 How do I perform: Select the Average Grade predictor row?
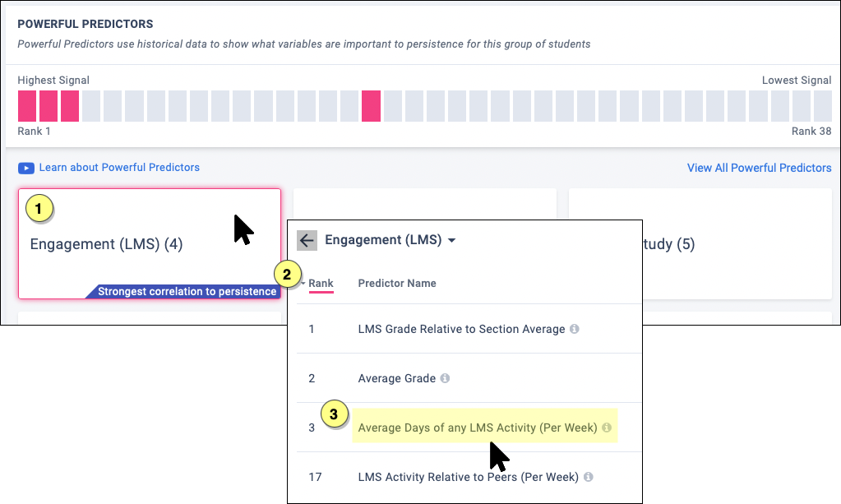[397, 378]
